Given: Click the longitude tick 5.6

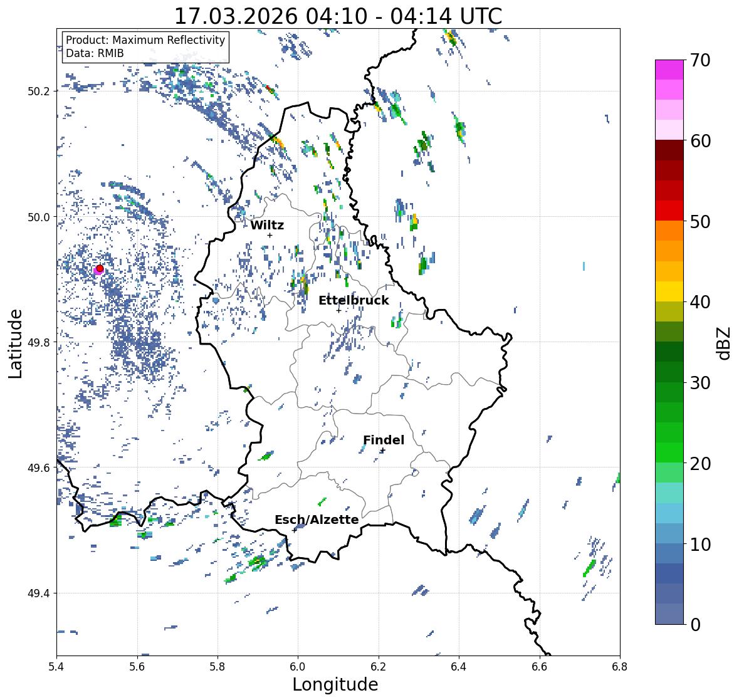Looking at the screenshot, I should point(137,667).
